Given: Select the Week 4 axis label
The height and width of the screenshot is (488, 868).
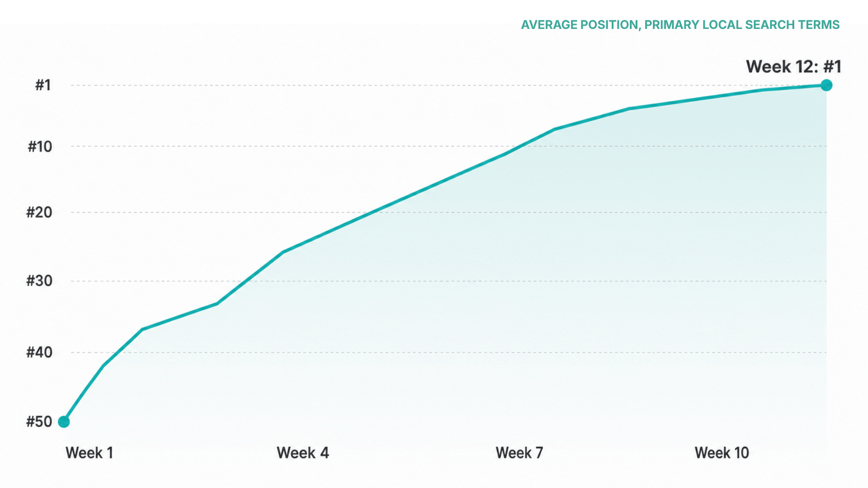Looking at the screenshot, I should point(302,453).
